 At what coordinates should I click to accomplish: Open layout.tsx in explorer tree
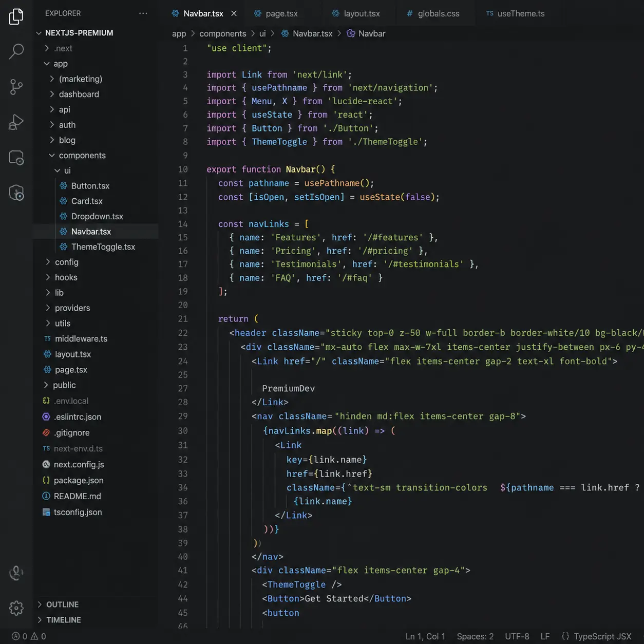[x=72, y=354]
